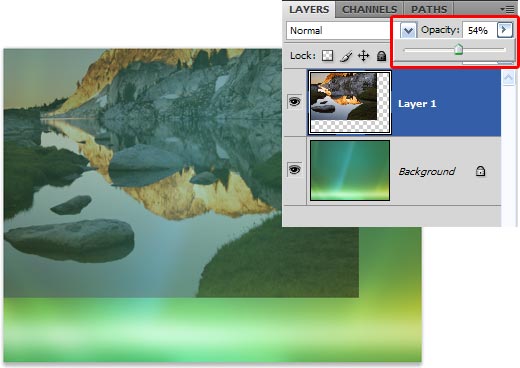The image size is (520, 368).
Task: Select the Layer 1 thumbnail
Action: [350, 103]
